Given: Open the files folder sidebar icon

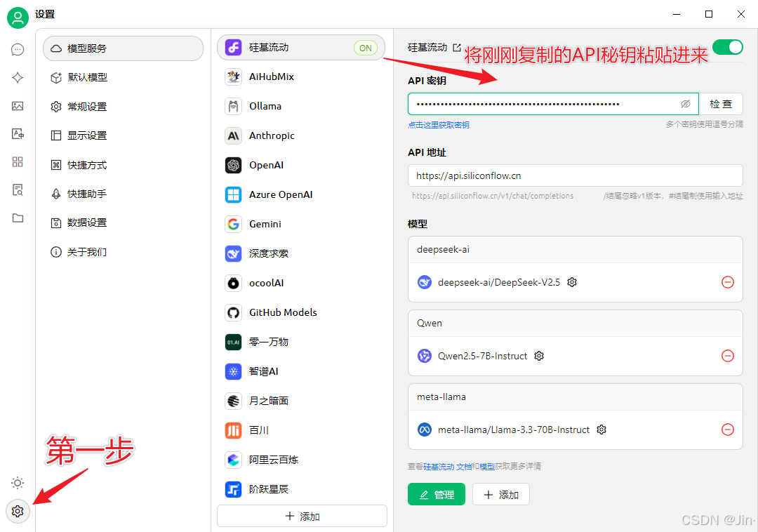Looking at the screenshot, I should click(x=18, y=218).
